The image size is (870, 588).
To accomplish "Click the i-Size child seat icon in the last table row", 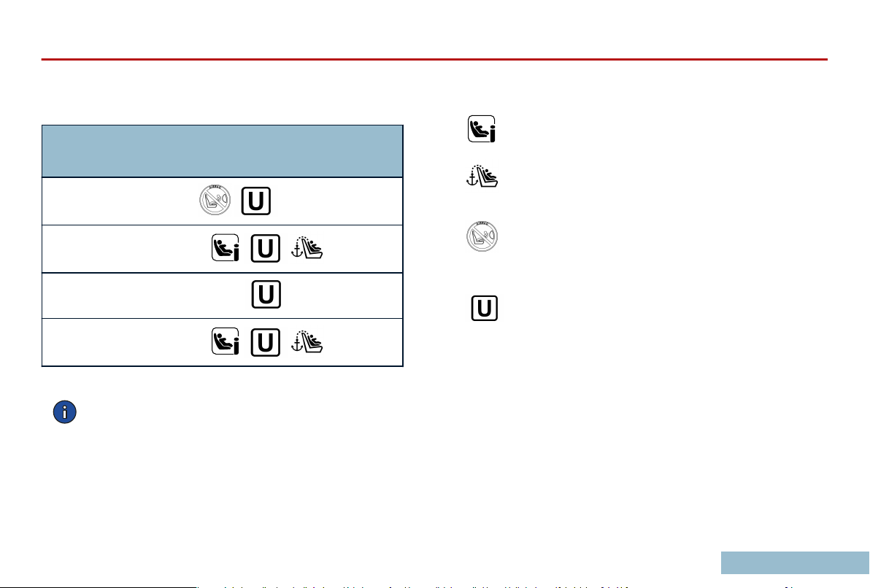I will (226, 341).
